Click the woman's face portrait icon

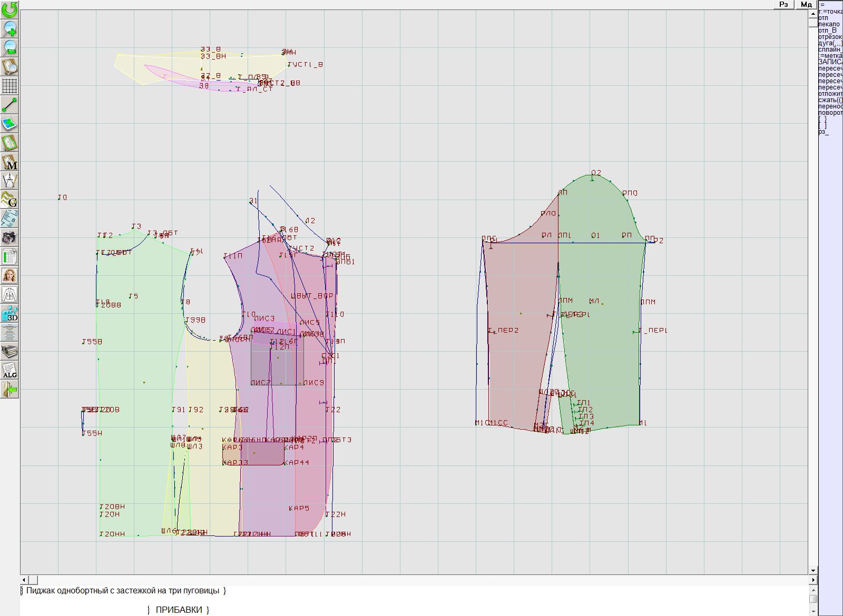tap(9, 275)
